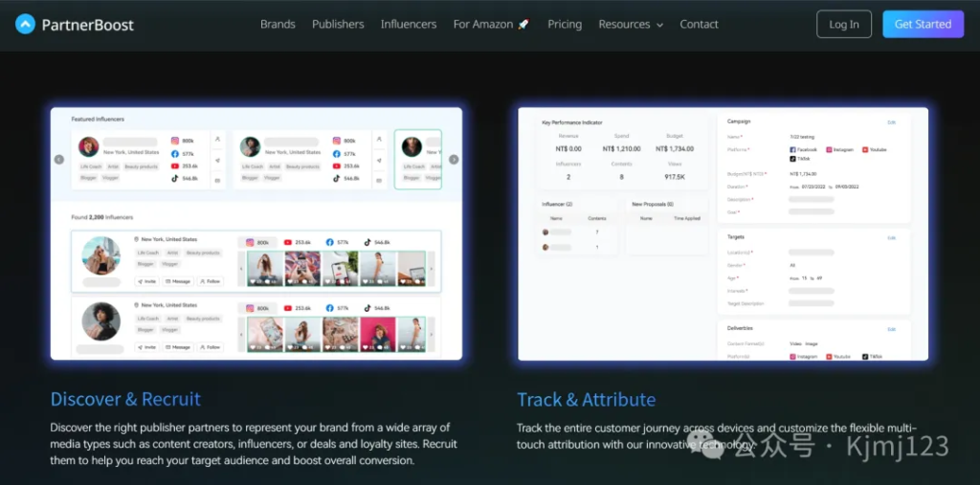Viewport: 980px width, 485px height.
Task: Open the blonde influencer's profile avatar
Action: tap(101, 255)
